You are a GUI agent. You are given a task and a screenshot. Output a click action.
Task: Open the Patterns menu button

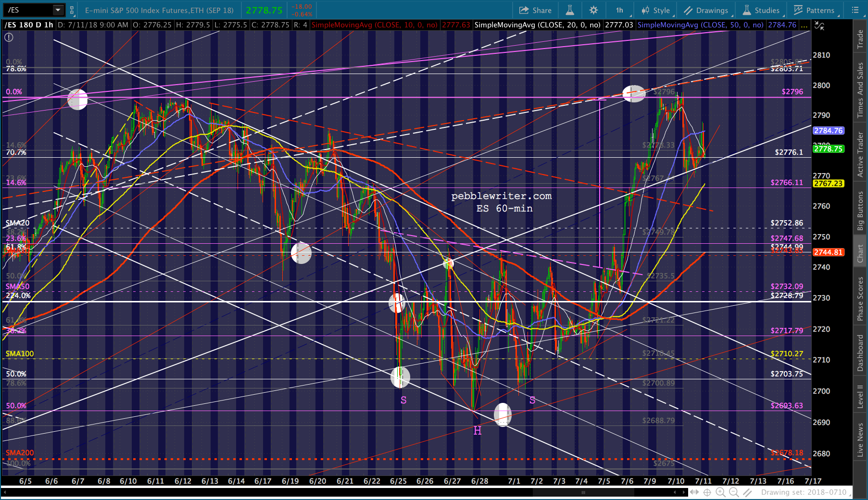click(815, 10)
